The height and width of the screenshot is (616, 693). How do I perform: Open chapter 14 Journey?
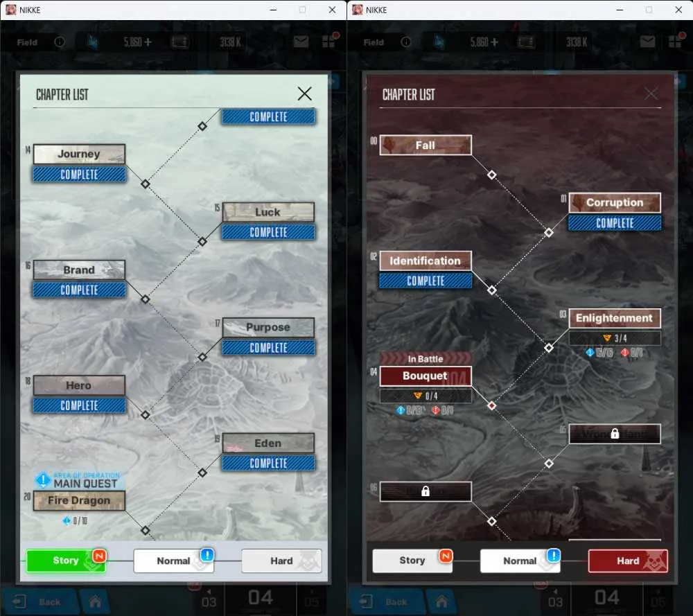click(x=79, y=155)
